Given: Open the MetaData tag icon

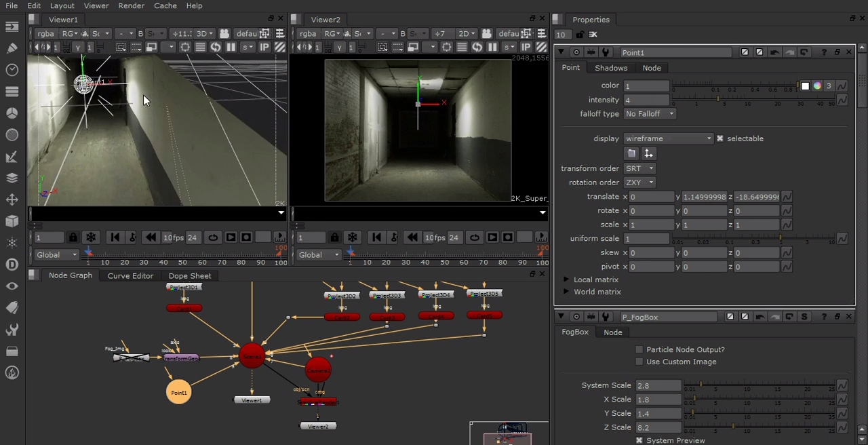Looking at the screenshot, I should [x=12, y=308].
